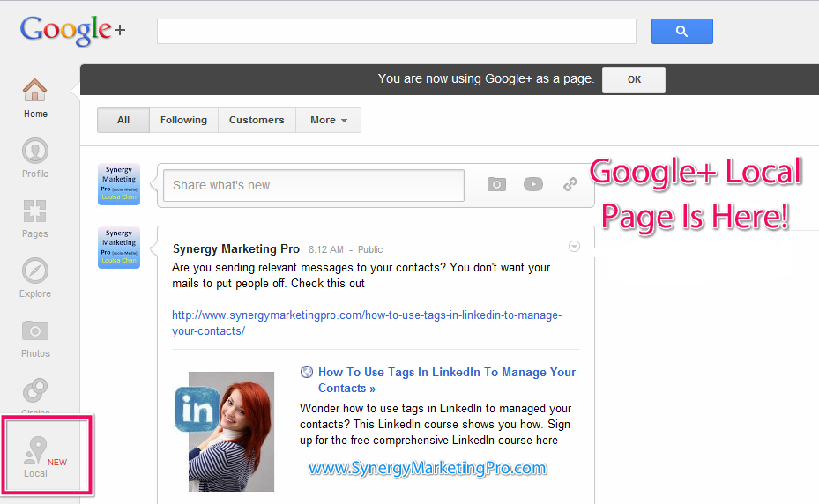Screen dimensions: 819x504
Task: Open Pages in the sidebar
Action: coord(35,219)
